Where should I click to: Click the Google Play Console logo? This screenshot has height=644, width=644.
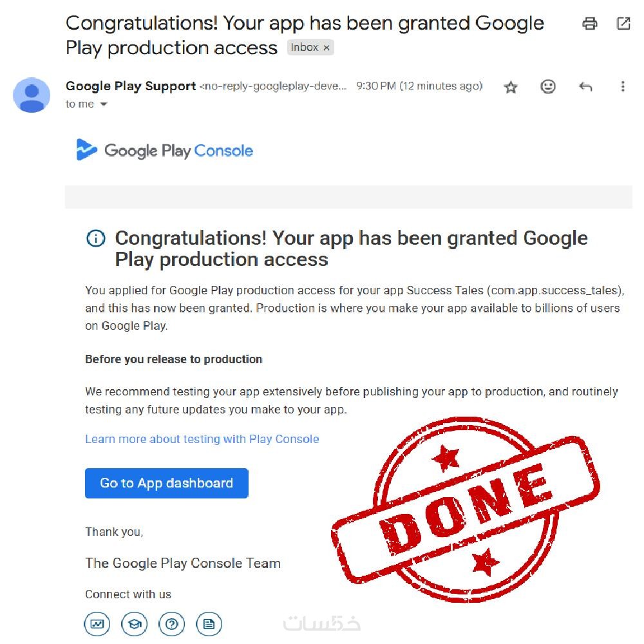[165, 151]
